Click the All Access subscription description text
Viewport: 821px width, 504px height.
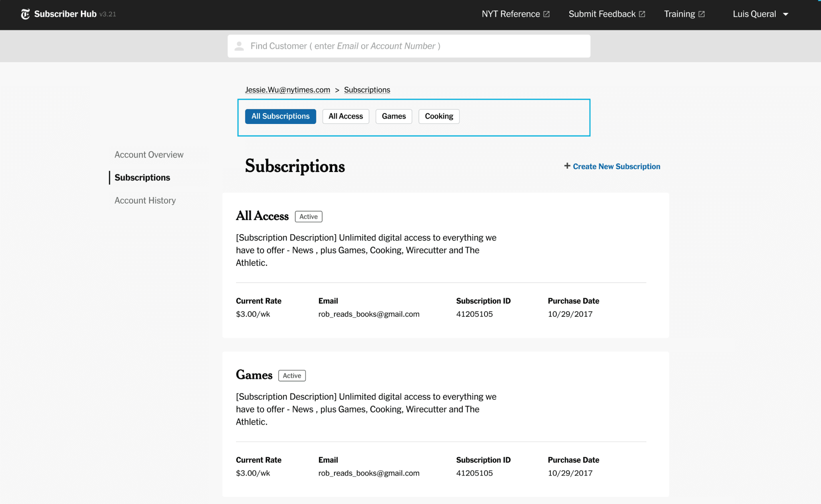coord(366,250)
